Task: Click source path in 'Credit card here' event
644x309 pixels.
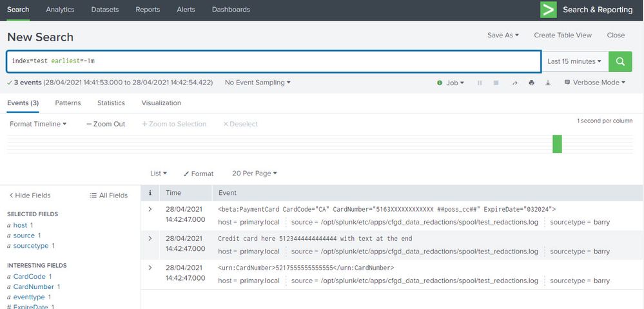Action: [429, 252]
